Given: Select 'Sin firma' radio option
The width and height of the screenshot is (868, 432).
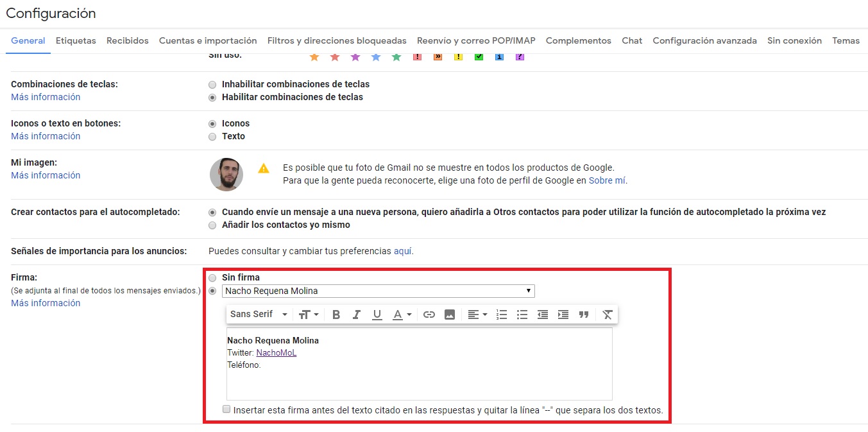Looking at the screenshot, I should click(x=212, y=278).
